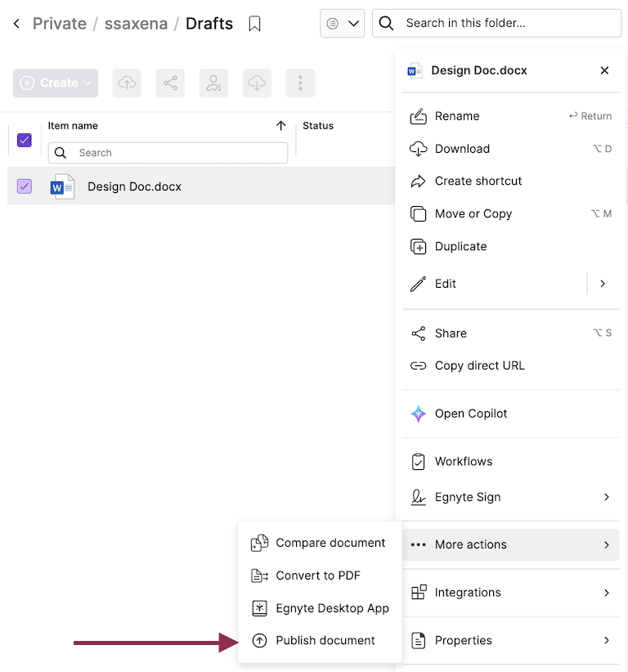Open the search scope dropdown
The height and width of the screenshot is (672, 628).
point(342,24)
